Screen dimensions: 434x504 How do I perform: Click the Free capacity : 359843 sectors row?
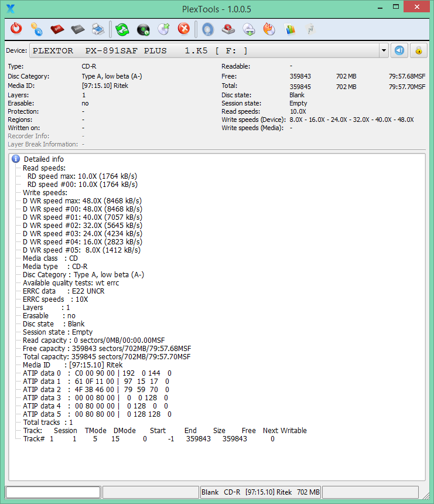tap(107, 349)
